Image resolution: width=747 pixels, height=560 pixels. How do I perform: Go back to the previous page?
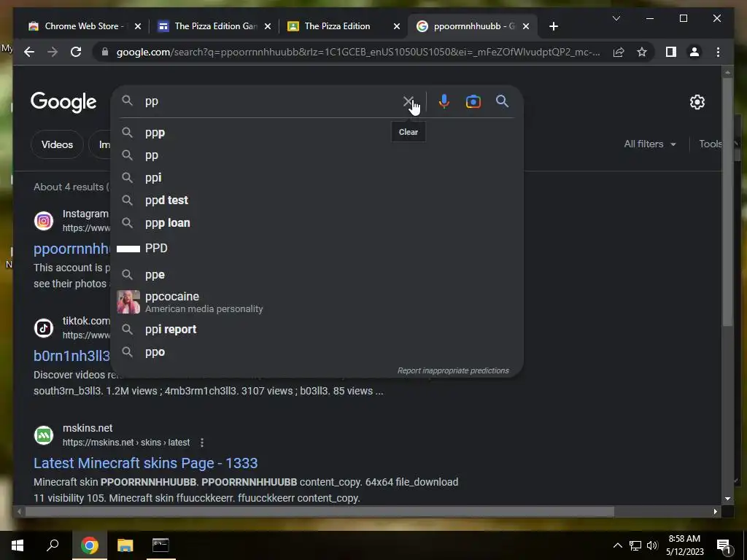coord(29,52)
